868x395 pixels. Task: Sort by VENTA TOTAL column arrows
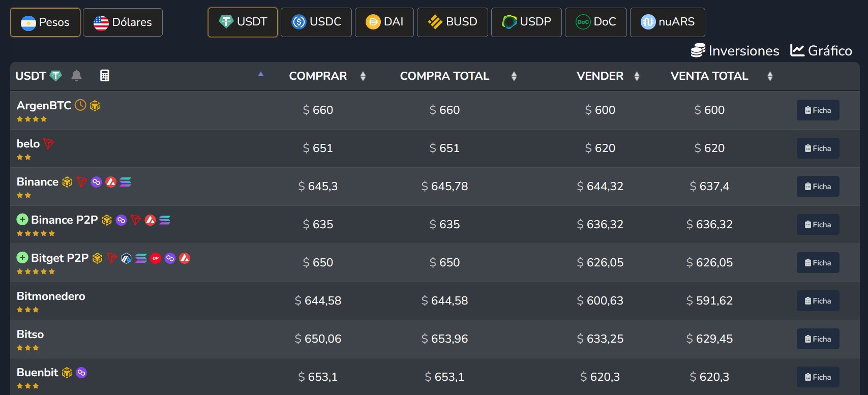(770, 76)
